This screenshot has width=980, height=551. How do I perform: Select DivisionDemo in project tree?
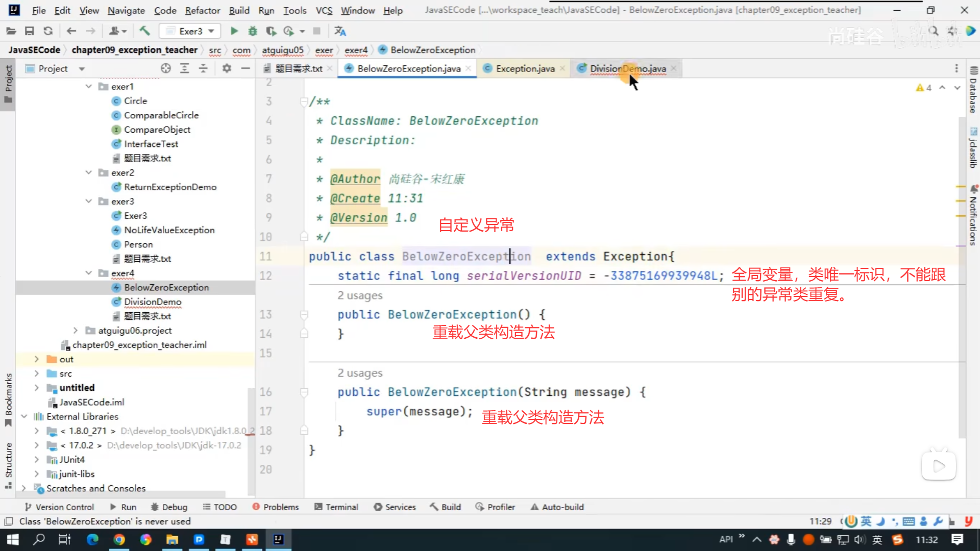point(153,302)
